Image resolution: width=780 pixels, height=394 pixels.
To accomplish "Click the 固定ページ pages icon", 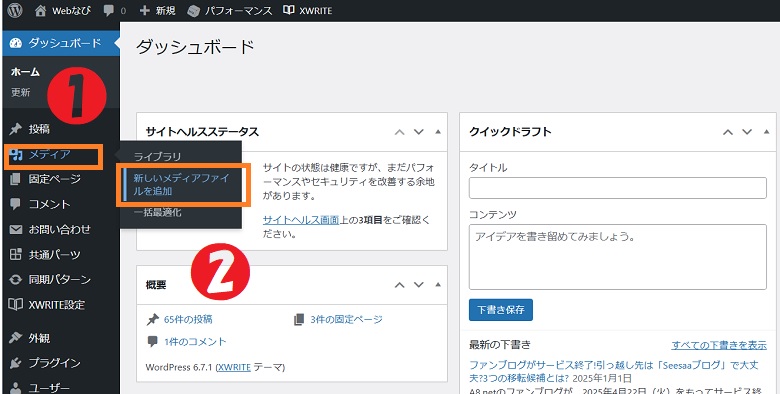I will pyautogui.click(x=15, y=179).
